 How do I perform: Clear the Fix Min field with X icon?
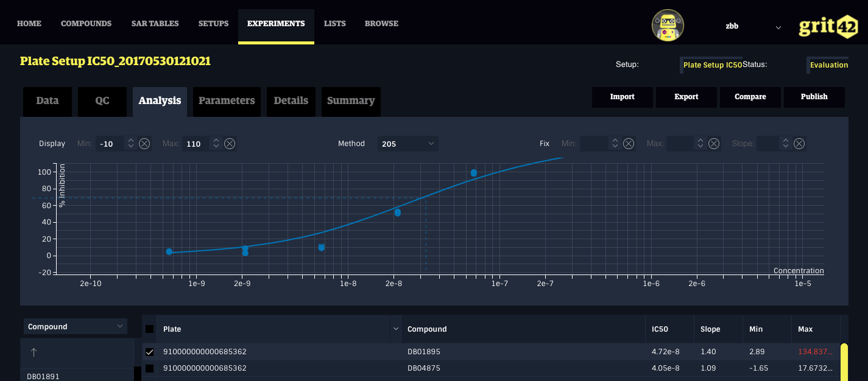click(x=629, y=144)
